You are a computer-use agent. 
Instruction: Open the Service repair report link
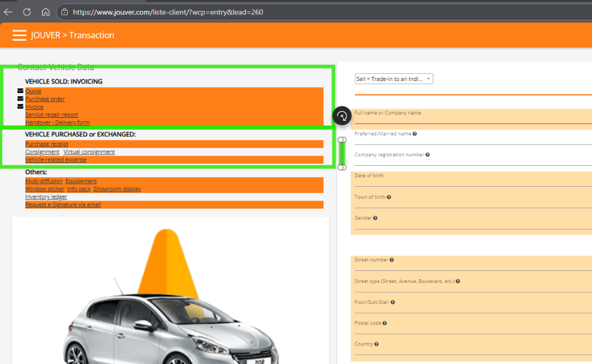[x=51, y=115]
